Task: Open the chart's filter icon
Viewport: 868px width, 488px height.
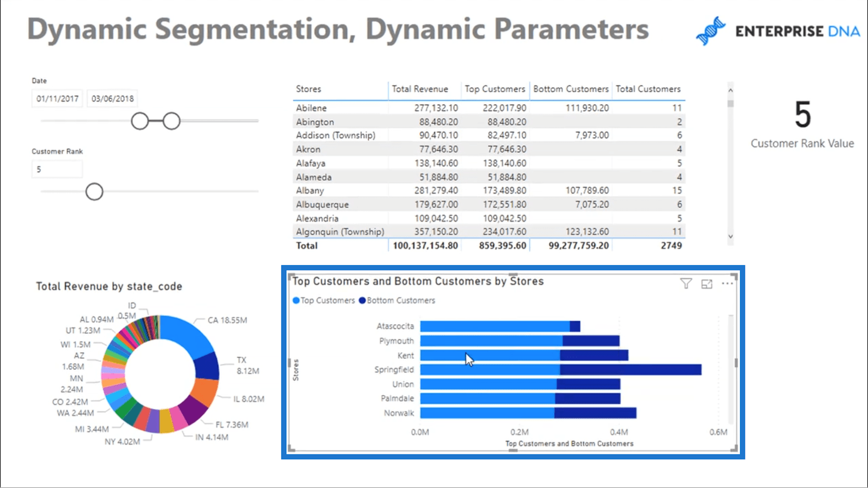Action: 686,284
